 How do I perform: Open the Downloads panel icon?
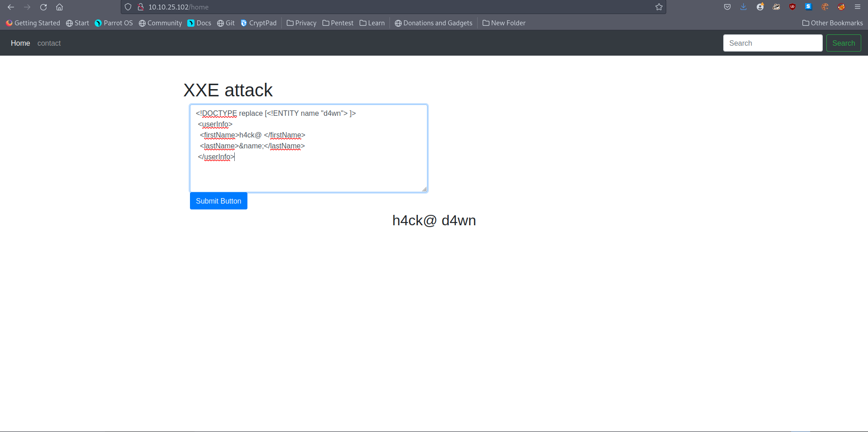[x=743, y=7]
